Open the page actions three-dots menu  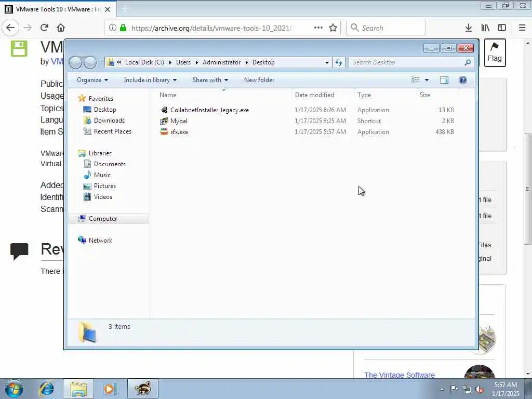pyautogui.click(x=318, y=28)
